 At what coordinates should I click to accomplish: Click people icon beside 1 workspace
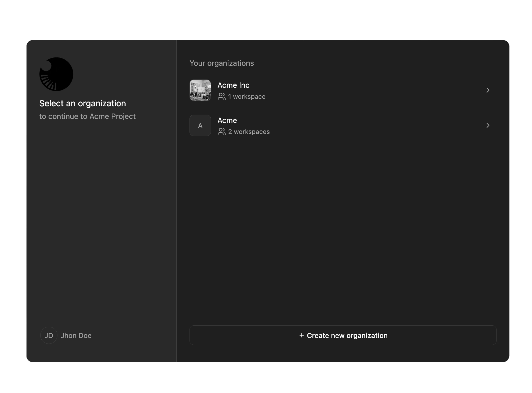click(222, 97)
